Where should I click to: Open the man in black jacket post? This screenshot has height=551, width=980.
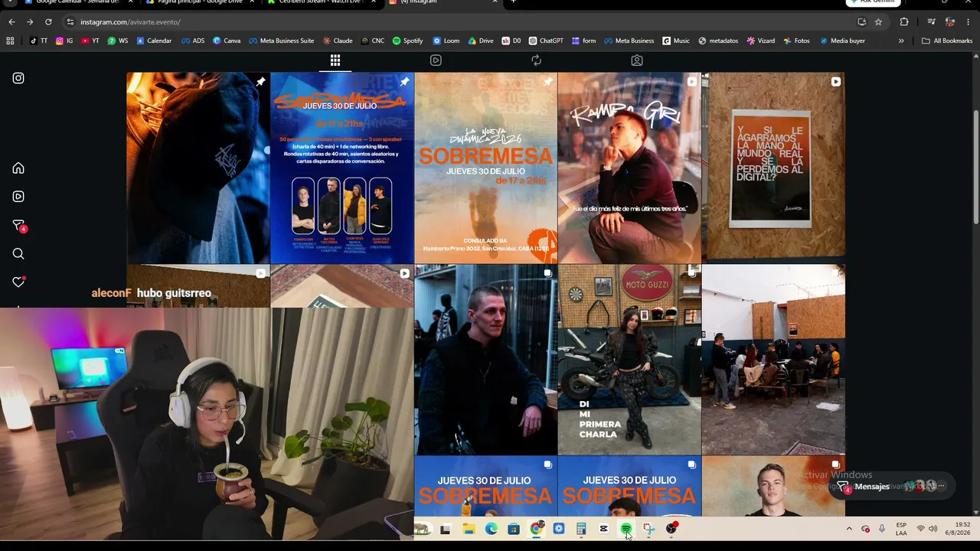[486, 360]
